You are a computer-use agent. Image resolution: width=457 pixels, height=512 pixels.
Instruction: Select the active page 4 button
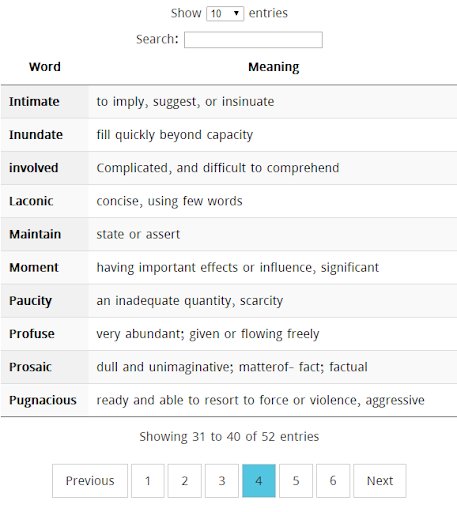pos(259,481)
